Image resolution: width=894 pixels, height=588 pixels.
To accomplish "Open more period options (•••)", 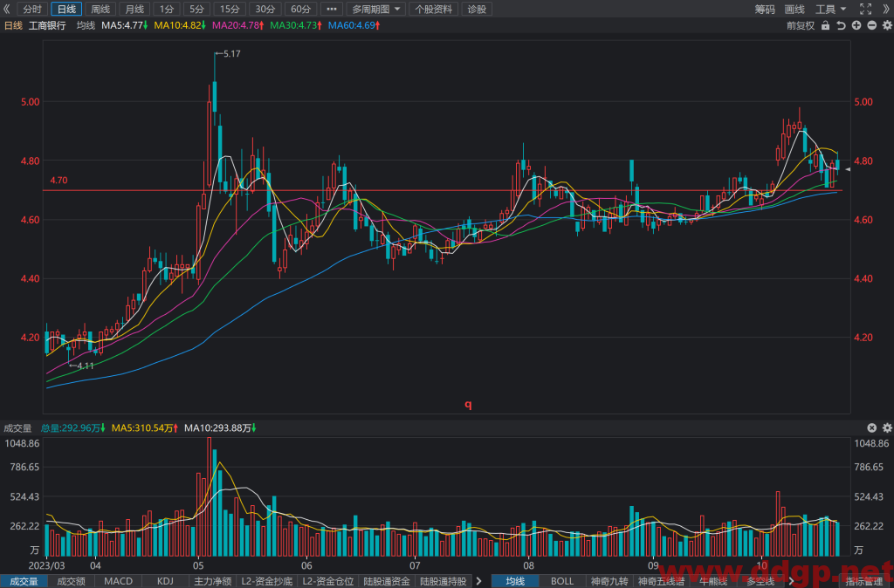I will coord(331,9).
